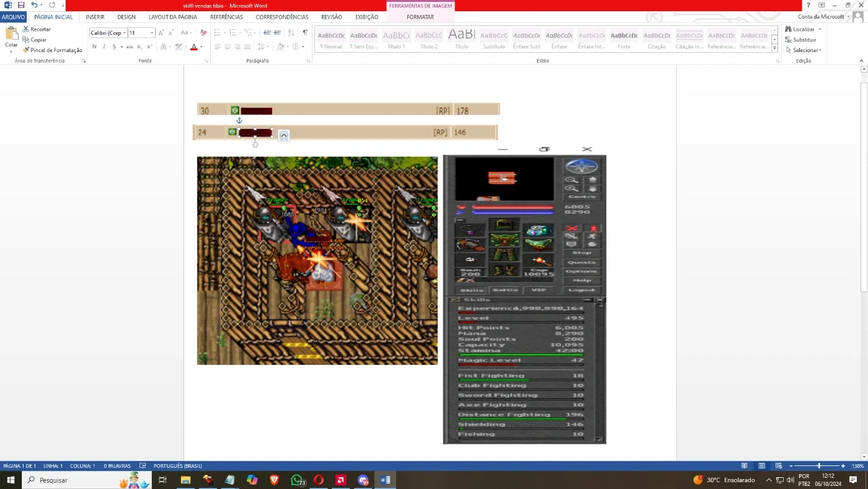
Task: Apply the Normal style
Action: pos(331,39)
